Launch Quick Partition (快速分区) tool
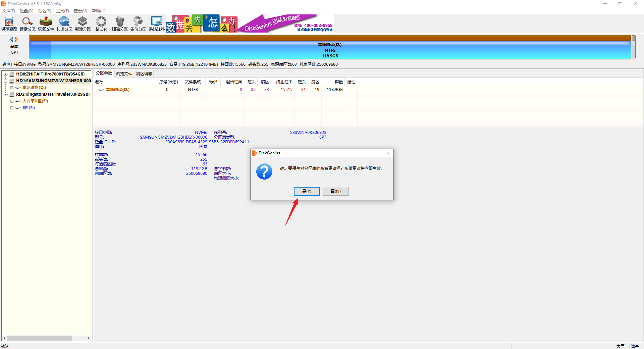The height and width of the screenshot is (349, 644). coord(64,23)
